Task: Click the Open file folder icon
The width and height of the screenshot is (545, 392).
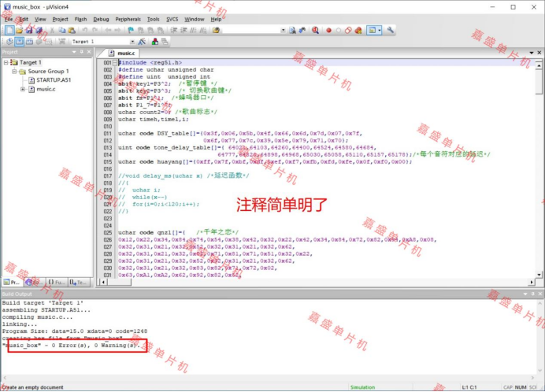Action: pyautogui.click(x=19, y=31)
